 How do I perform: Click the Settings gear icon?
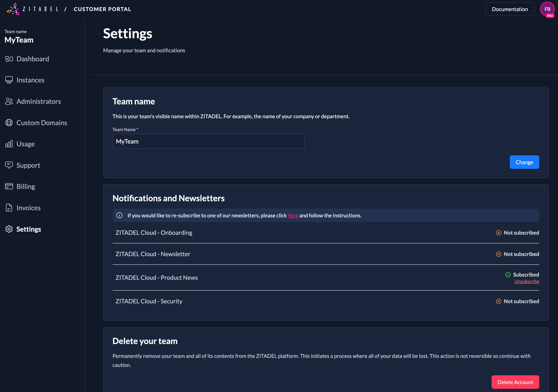9,229
